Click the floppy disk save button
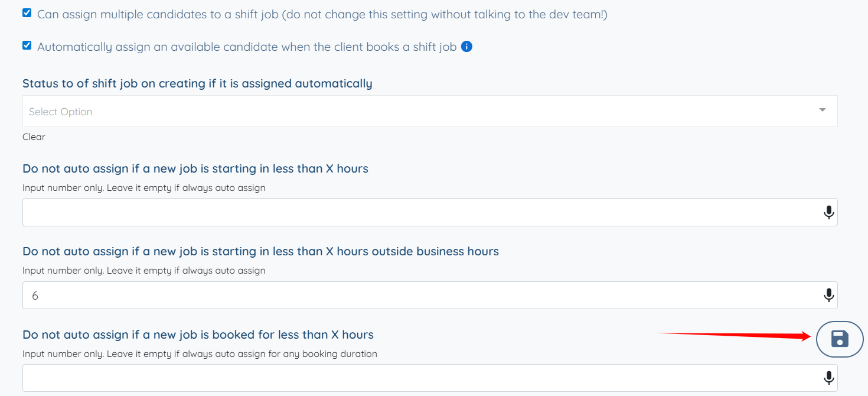 (x=840, y=339)
